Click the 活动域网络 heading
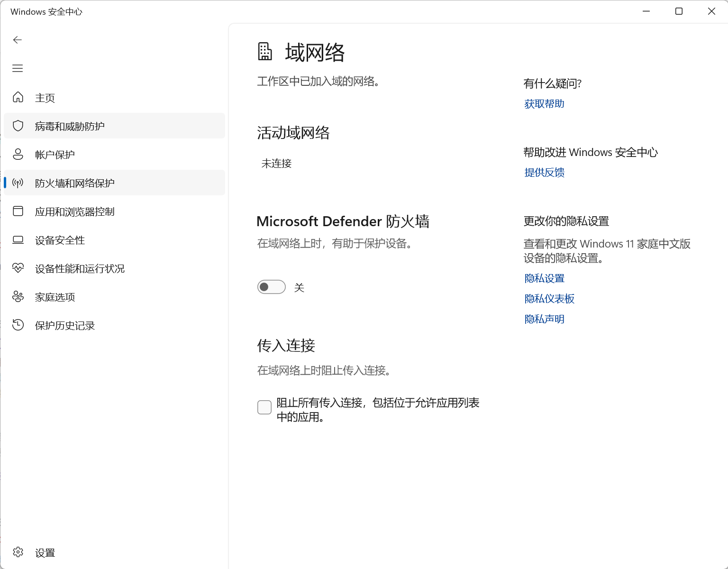 pos(293,133)
